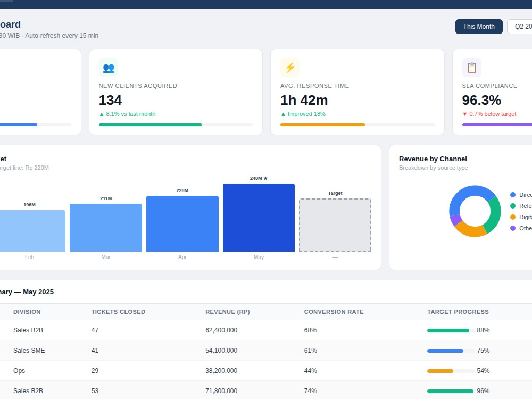Select the This Month period button
Image resolution: width=532 pixels, height=399 pixels.
pyautogui.click(x=479, y=27)
